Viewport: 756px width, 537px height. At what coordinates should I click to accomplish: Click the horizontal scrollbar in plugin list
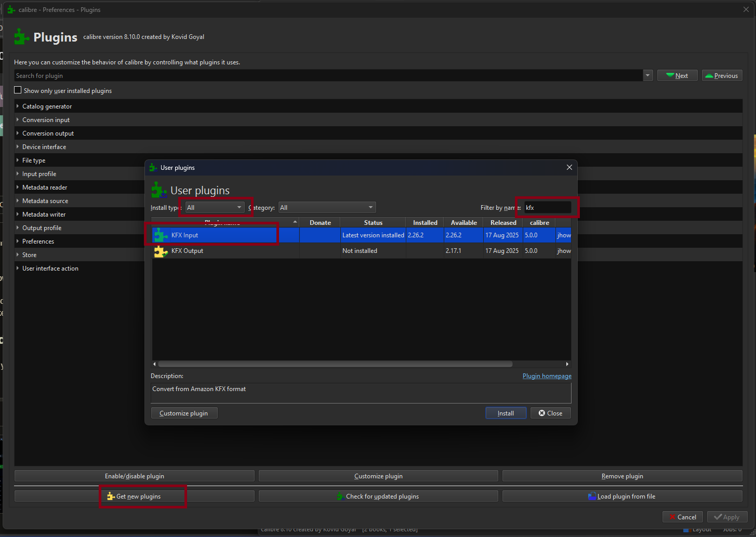click(x=335, y=364)
